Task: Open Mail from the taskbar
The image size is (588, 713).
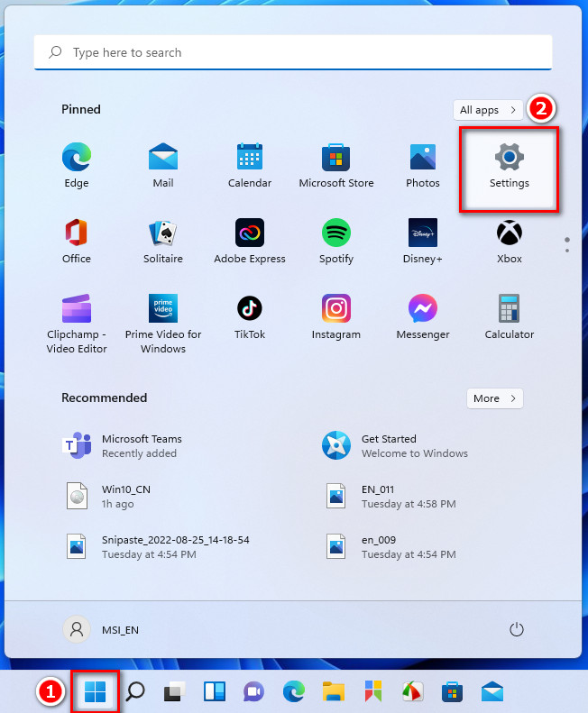Action: [492, 691]
